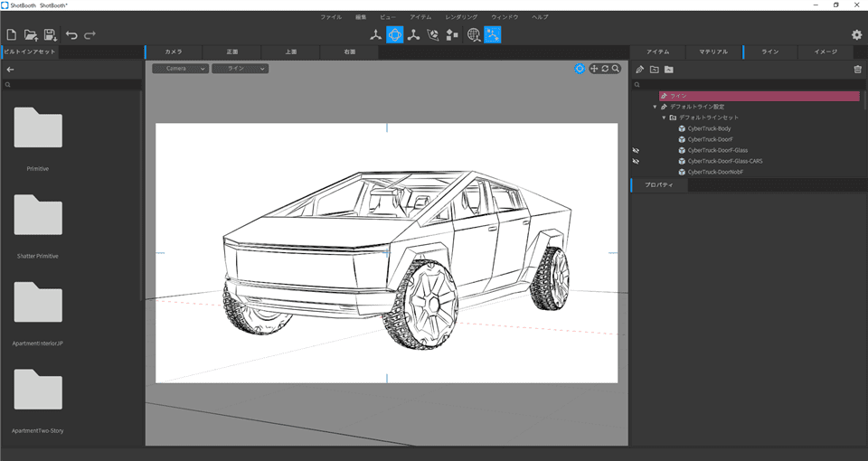This screenshot has height=461, width=868.
Task: Switch to the アイテム panel tab
Action: coord(657,52)
